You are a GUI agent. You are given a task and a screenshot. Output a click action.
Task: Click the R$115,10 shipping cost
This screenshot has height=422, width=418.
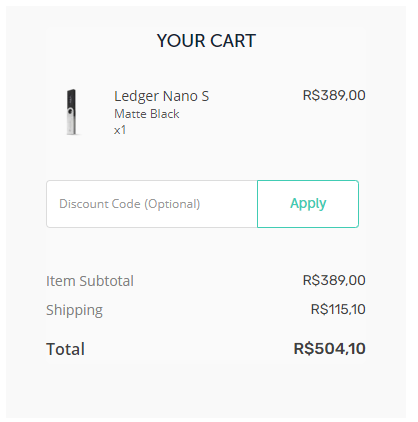[x=338, y=309]
